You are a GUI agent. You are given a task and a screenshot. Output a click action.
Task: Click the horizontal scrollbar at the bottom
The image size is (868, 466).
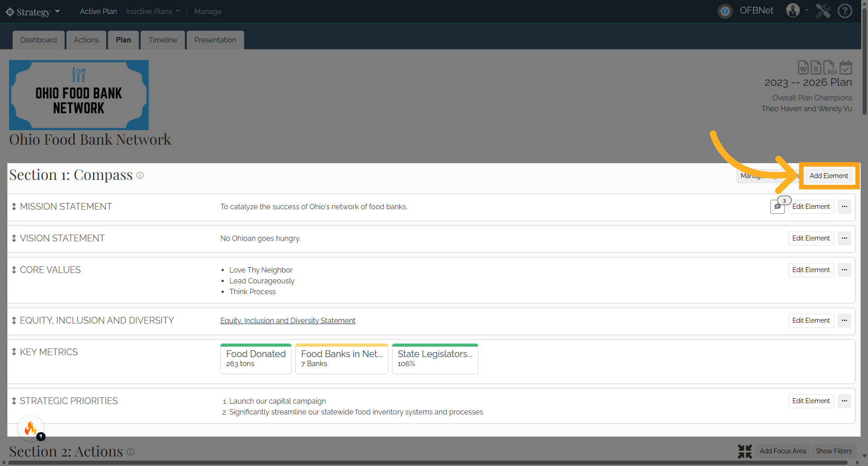(428, 463)
